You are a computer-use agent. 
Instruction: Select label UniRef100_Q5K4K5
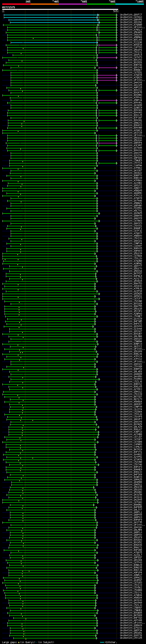point(131,32)
